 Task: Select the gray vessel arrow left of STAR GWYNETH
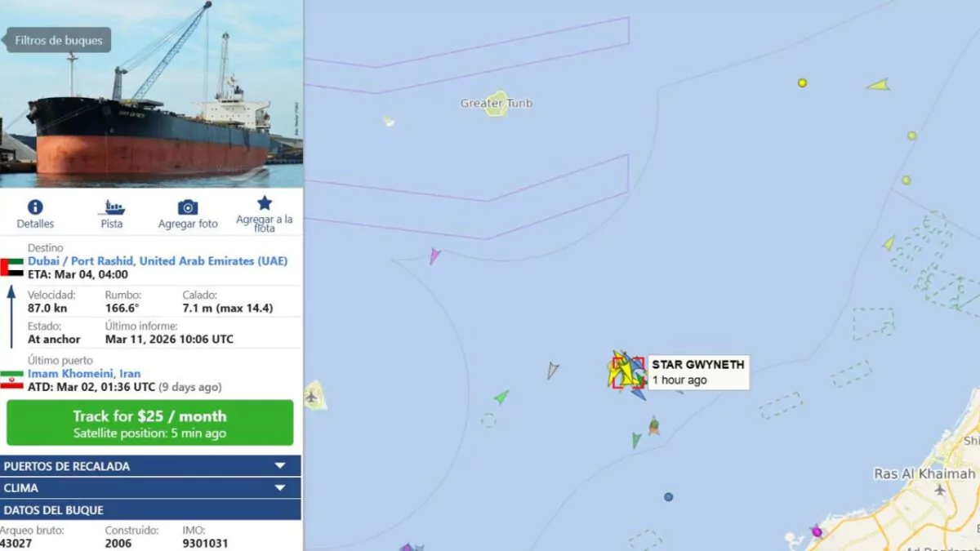[553, 370]
